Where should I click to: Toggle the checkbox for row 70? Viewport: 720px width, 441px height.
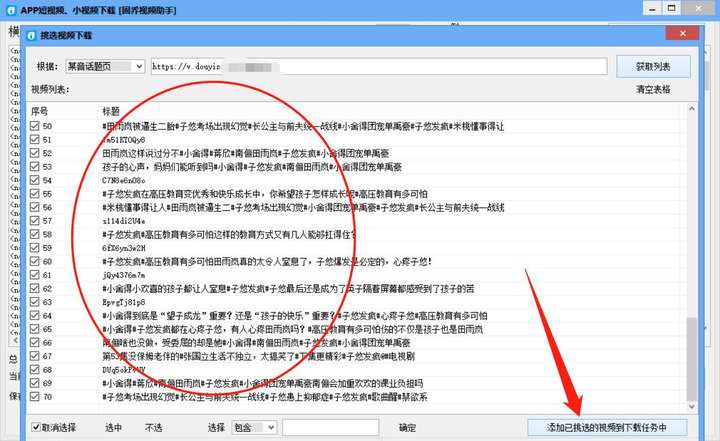pyautogui.click(x=34, y=396)
